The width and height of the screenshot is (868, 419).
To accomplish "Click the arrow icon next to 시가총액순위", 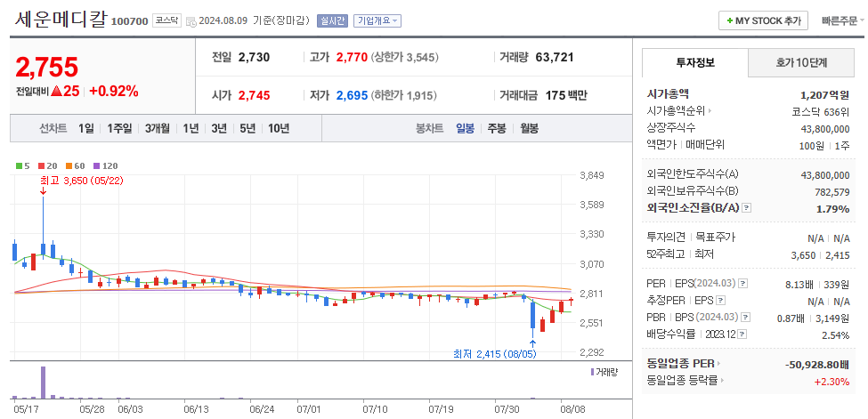I will coord(710,110).
